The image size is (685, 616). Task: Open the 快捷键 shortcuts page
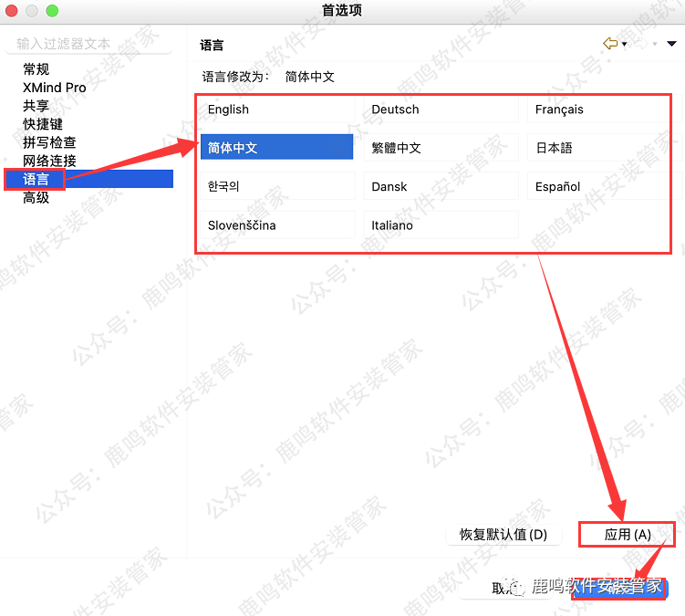coord(43,124)
